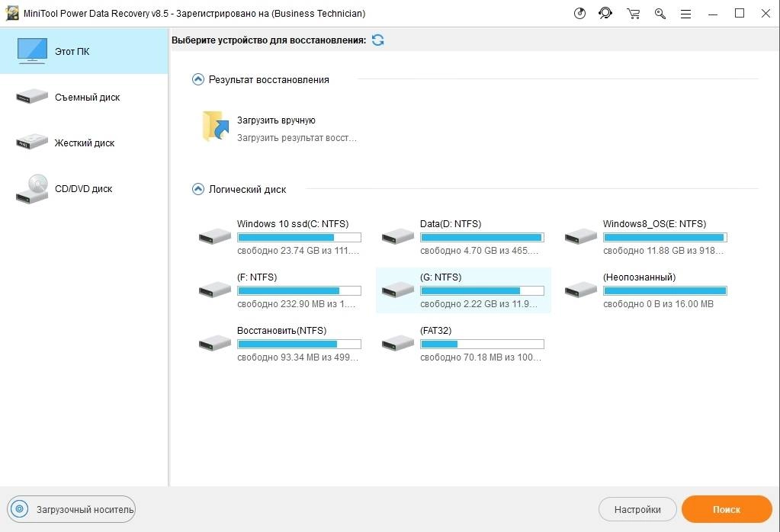The width and height of the screenshot is (780, 532).
Task: Click the Windows8_OS(E: NTFS) label
Action: [x=654, y=224]
